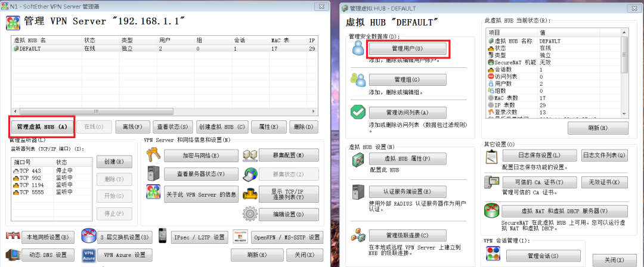Click hub icon beside 虚拟 HUB 属性

[358, 159]
